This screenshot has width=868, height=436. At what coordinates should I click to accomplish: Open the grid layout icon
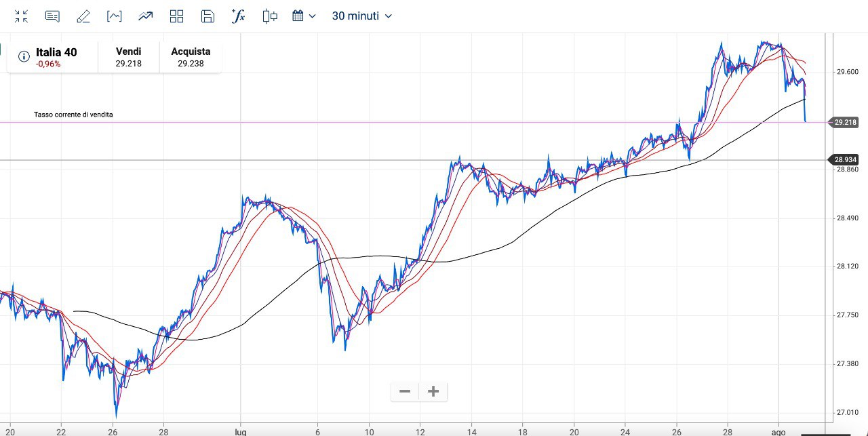coord(176,16)
